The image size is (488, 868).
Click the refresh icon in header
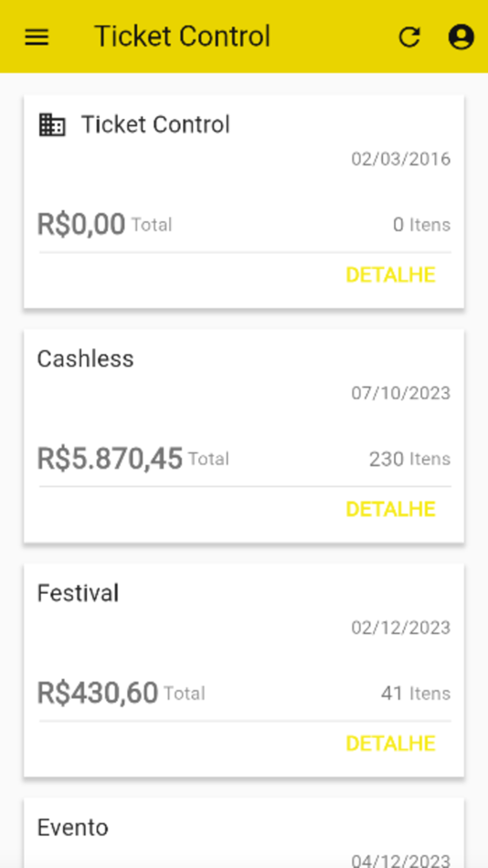409,37
